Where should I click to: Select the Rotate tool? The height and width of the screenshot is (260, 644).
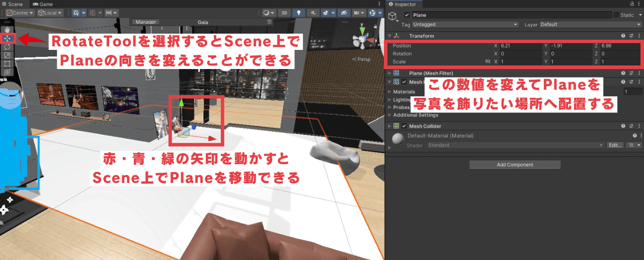click(8, 47)
